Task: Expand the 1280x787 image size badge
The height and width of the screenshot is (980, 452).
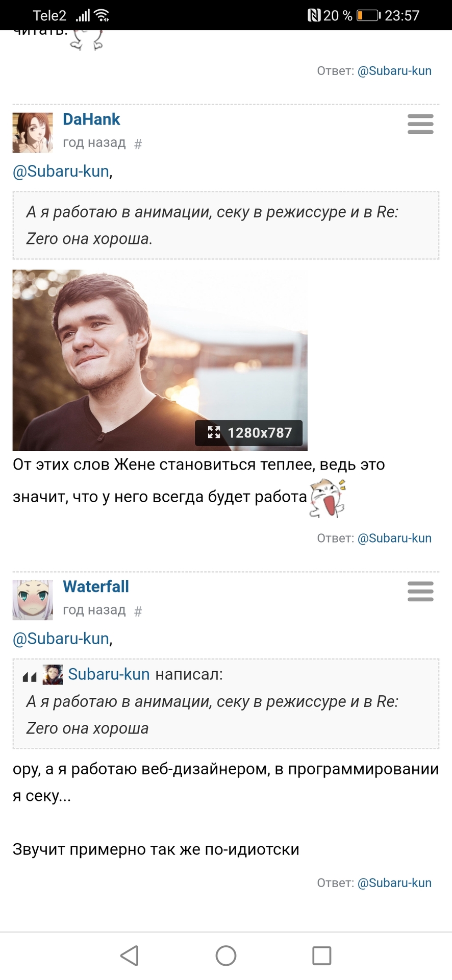Action: coord(249,433)
